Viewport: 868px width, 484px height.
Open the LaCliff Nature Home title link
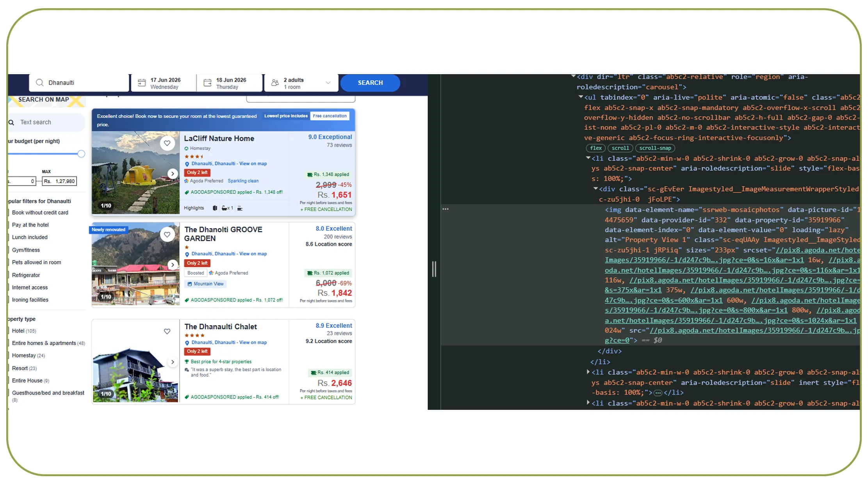tap(219, 139)
